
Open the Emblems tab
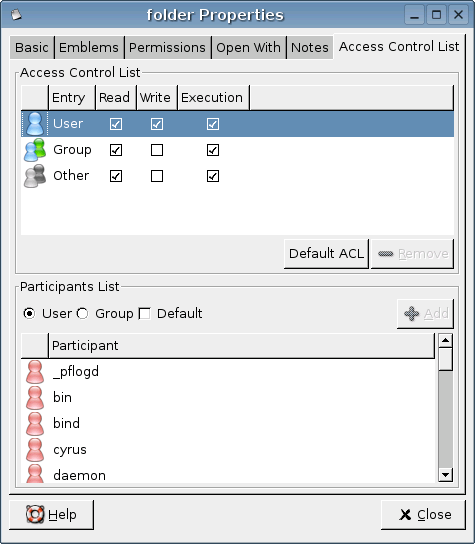[x=89, y=47]
